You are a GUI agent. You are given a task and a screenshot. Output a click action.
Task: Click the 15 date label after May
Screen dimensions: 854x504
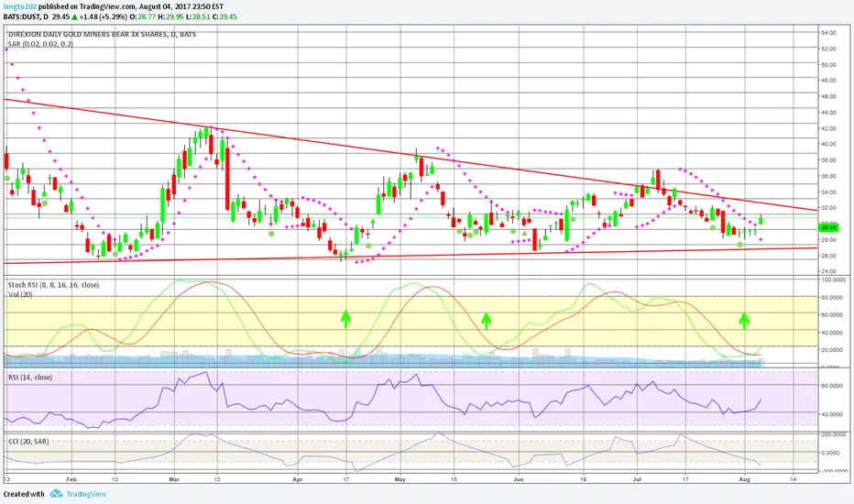454,479
